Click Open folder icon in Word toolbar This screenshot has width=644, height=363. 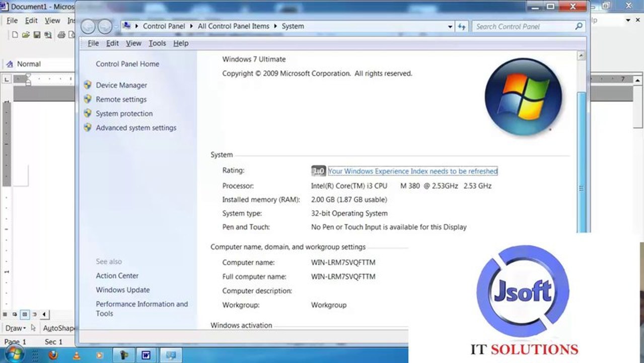[26, 35]
